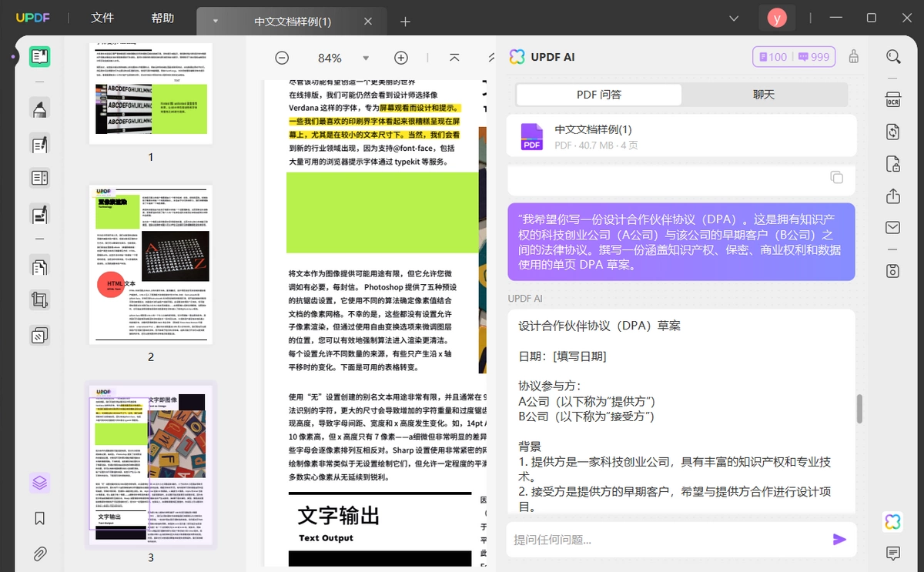The height and width of the screenshot is (572, 924).
Task: Click 'PDF · 40.7 MB · 4 页' file info
Action: point(596,145)
